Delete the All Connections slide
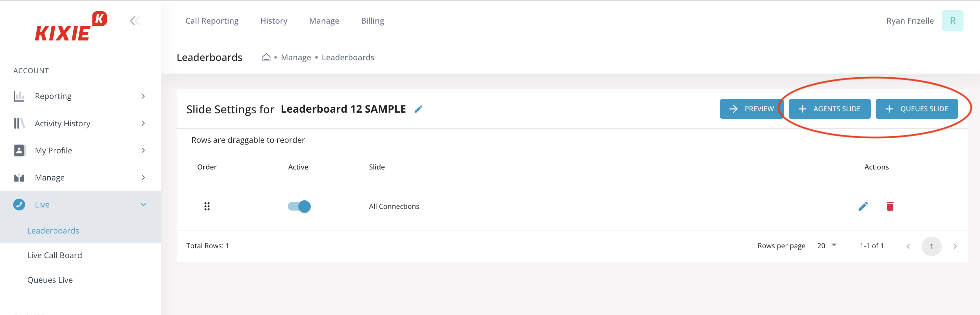The height and width of the screenshot is (315, 980). (x=890, y=206)
